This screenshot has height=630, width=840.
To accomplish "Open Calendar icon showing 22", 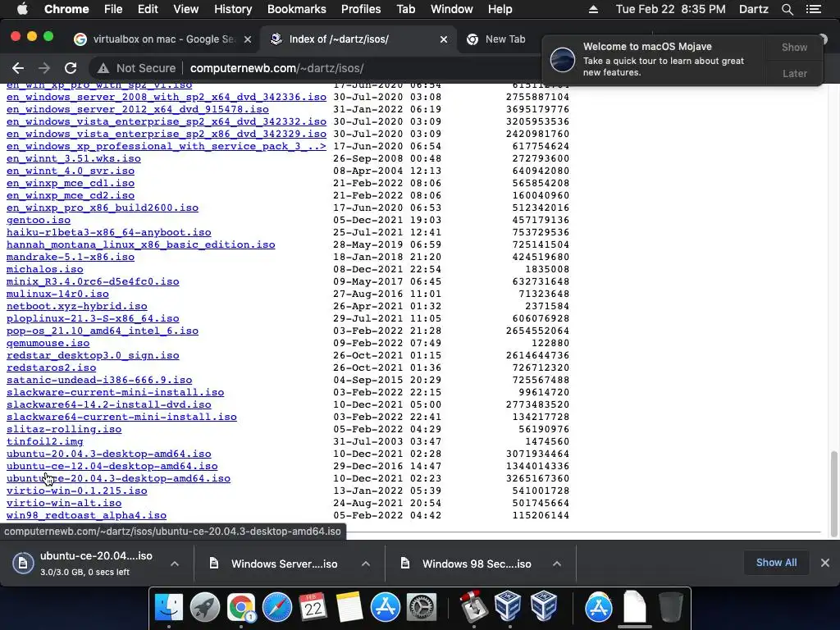I will coord(313,608).
